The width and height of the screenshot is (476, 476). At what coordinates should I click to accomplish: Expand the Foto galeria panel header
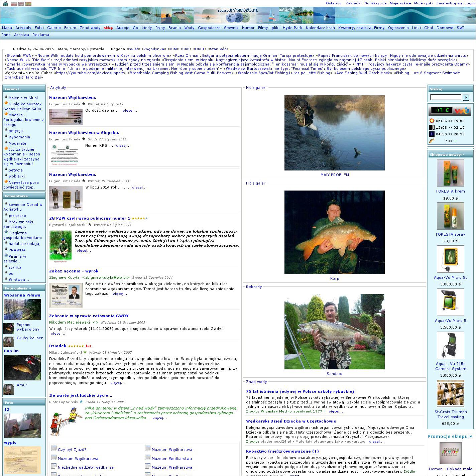[24, 288]
